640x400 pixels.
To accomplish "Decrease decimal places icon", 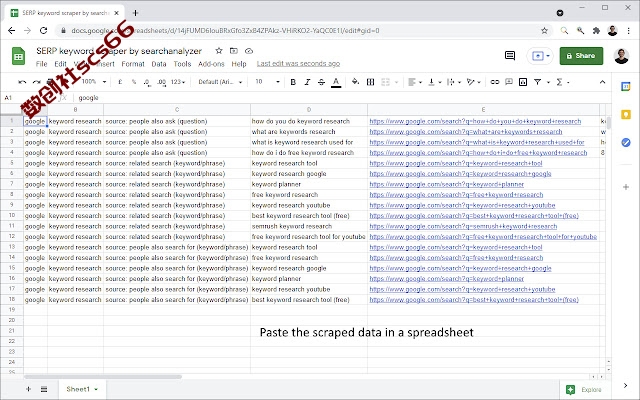I will coord(147,82).
